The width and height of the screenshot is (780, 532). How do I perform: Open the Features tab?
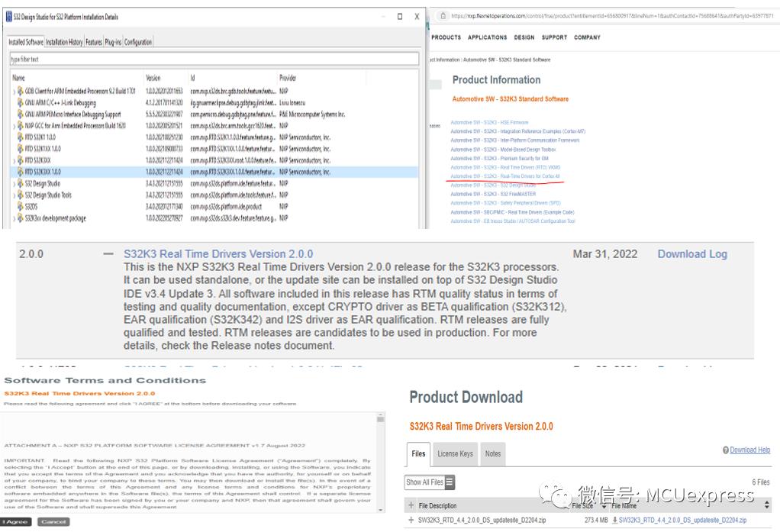[94, 42]
